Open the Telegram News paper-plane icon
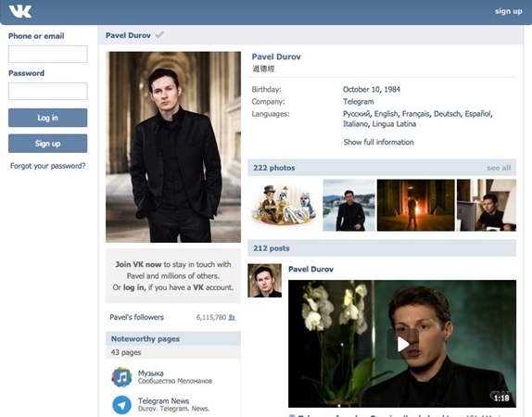This screenshot has width=532, height=417. (x=121, y=405)
